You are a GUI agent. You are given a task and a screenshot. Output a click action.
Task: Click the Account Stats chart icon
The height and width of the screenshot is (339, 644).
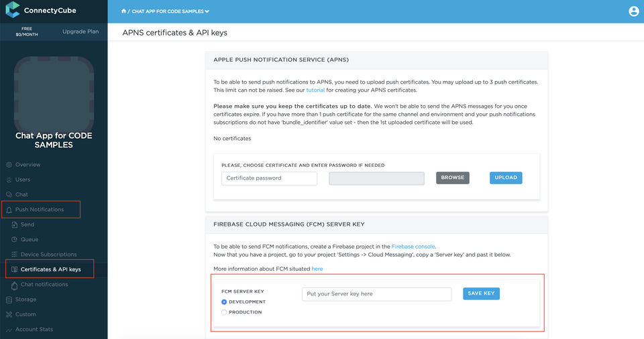(9, 330)
